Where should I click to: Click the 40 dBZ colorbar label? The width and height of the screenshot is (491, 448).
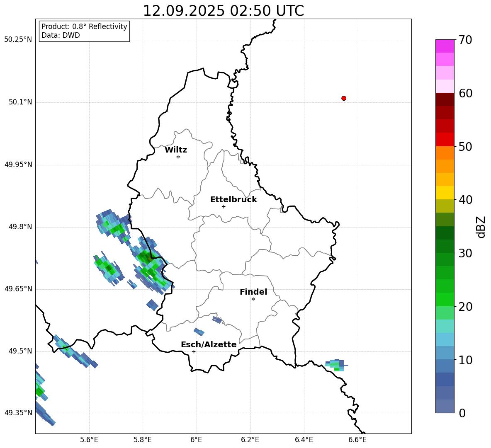(465, 200)
